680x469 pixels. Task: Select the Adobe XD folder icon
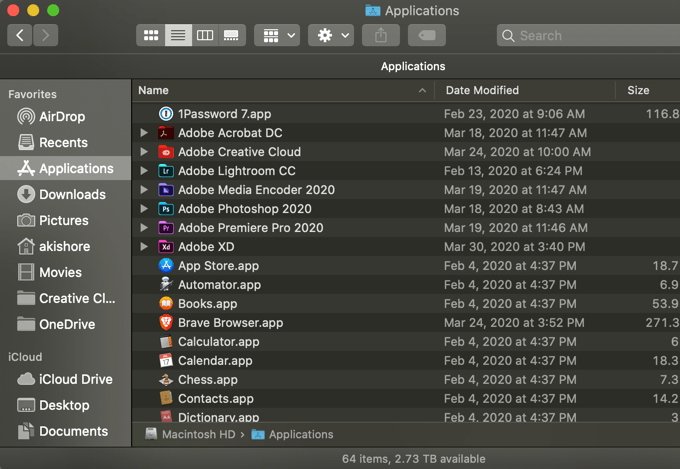coord(166,246)
